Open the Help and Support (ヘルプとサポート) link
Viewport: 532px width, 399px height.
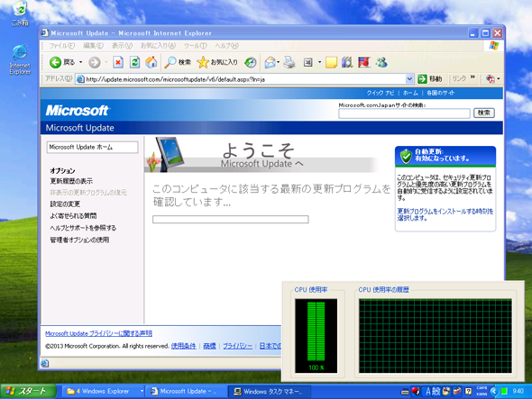pos(83,228)
